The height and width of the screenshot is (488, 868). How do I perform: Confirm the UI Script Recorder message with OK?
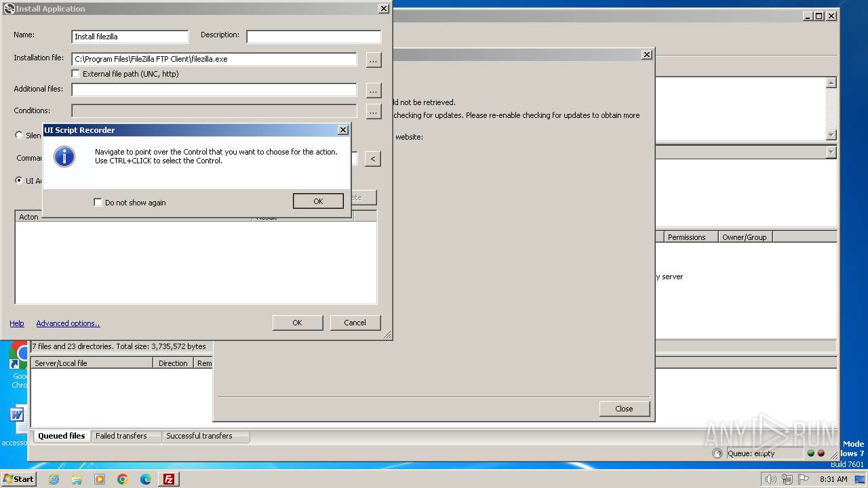pos(318,201)
